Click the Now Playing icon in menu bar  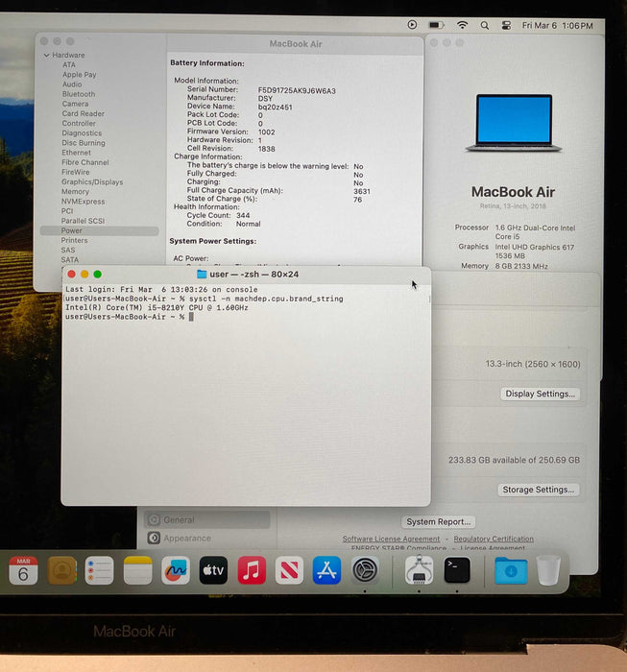[412, 25]
